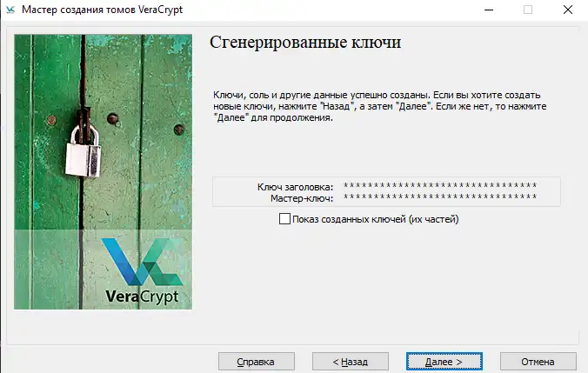Click the blue VeraCrypt logo emblem
The image size is (588, 373).
click(x=141, y=261)
